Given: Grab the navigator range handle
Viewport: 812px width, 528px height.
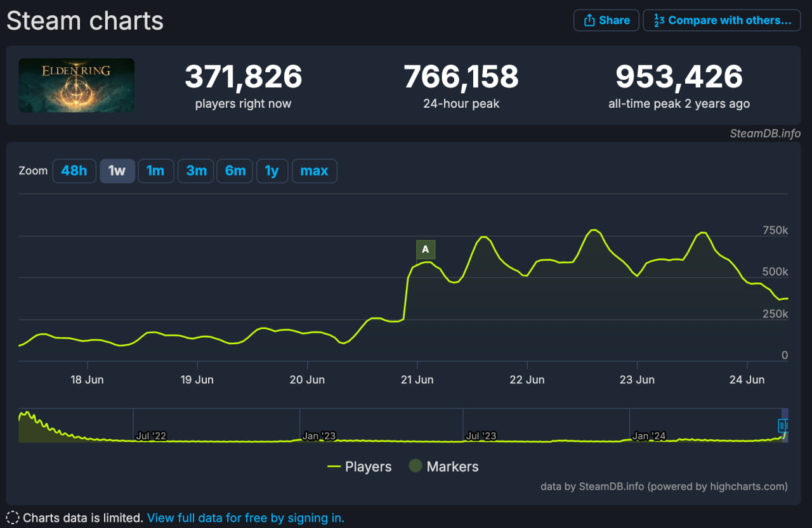Looking at the screenshot, I should pyautogui.click(x=783, y=425).
